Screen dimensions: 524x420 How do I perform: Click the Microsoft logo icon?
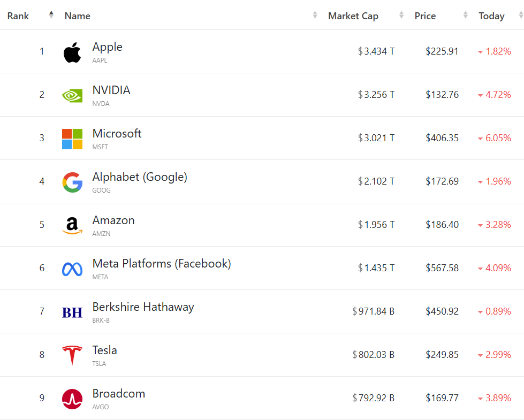(x=72, y=139)
